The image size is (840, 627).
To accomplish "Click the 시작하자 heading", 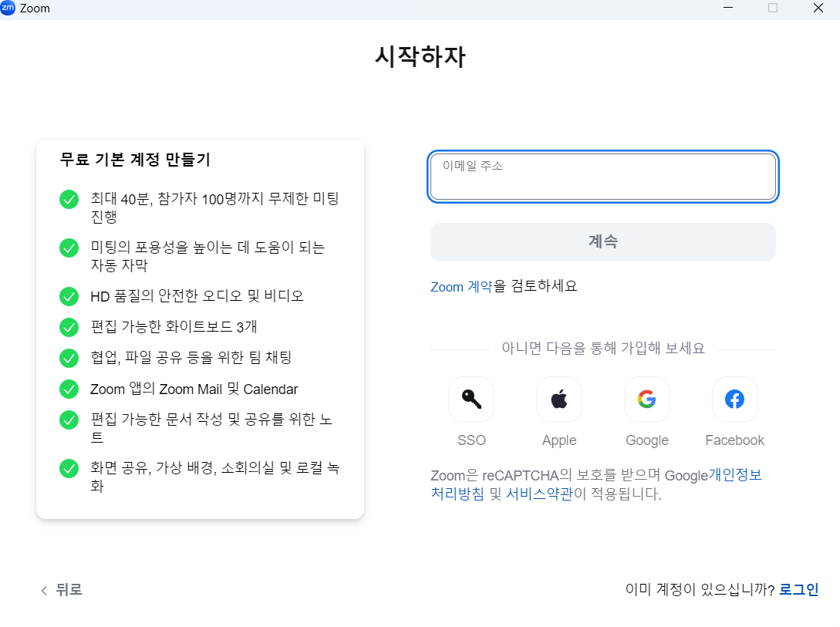I will point(420,56).
